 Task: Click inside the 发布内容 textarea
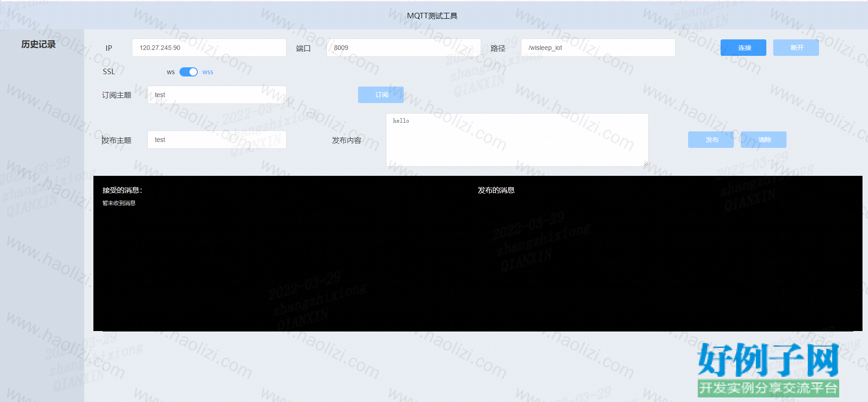point(517,140)
